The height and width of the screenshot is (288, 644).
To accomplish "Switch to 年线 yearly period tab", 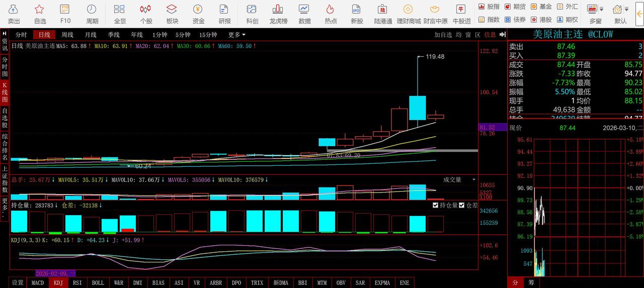I will [137, 35].
